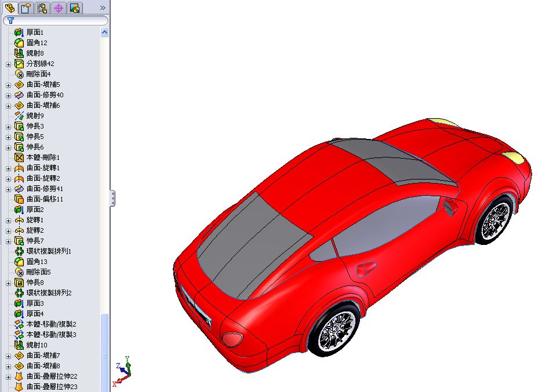
Task: Click the >> flyout arrows
Action: point(103,8)
